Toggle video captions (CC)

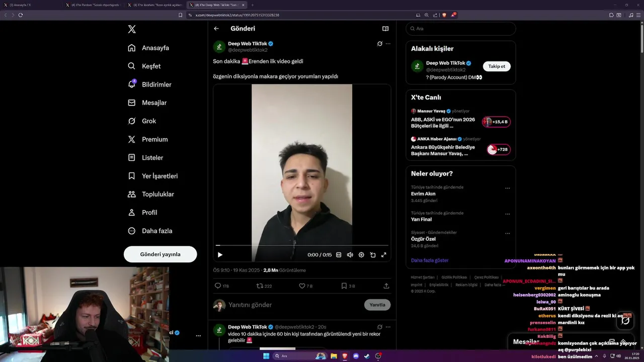coord(339,255)
